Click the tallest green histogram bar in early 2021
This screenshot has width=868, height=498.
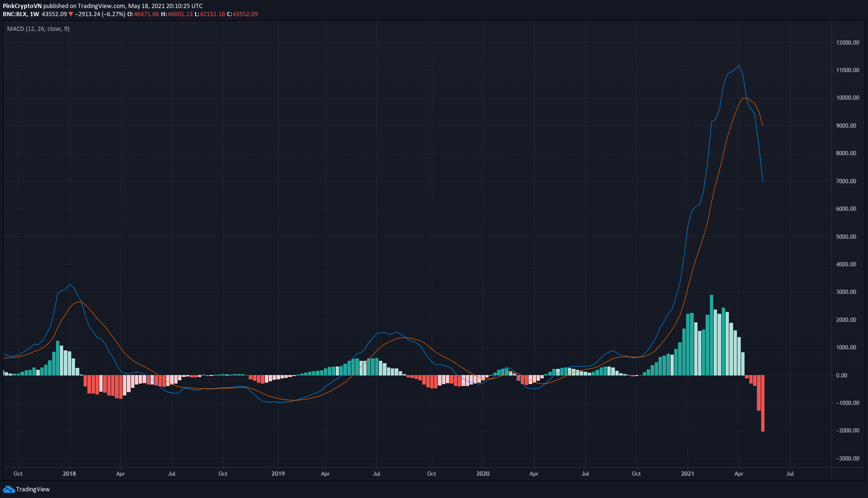click(x=711, y=335)
